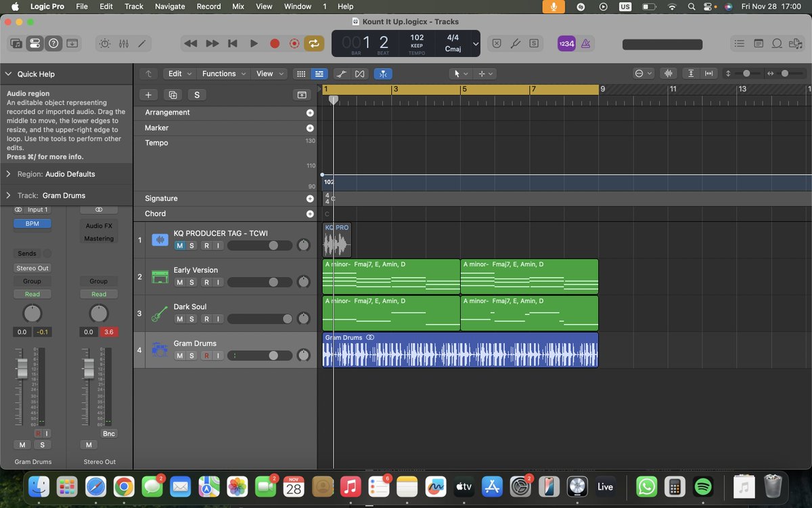Open the View menu in tracks area
The width and height of the screenshot is (812, 508).
(x=269, y=74)
